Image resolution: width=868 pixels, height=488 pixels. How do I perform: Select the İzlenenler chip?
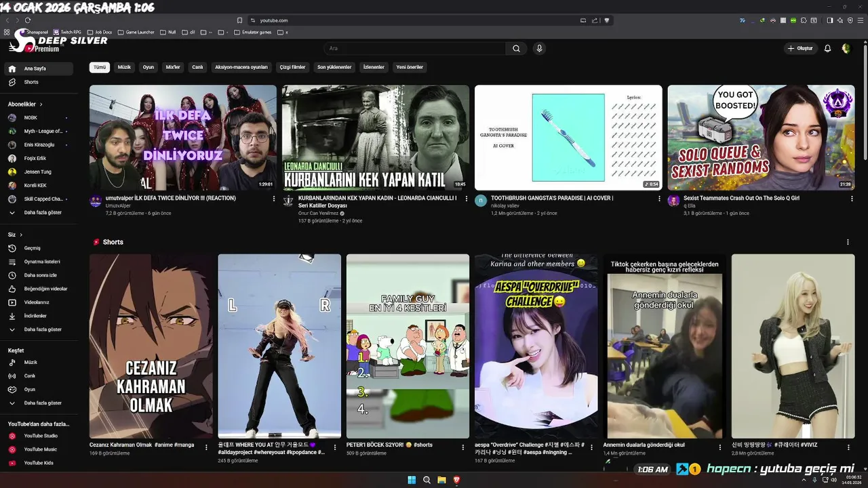pyautogui.click(x=374, y=67)
